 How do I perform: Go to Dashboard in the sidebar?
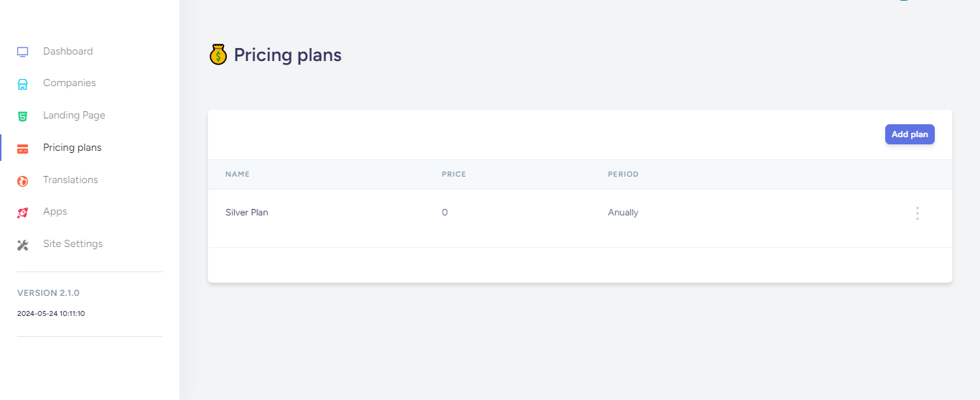(67, 52)
